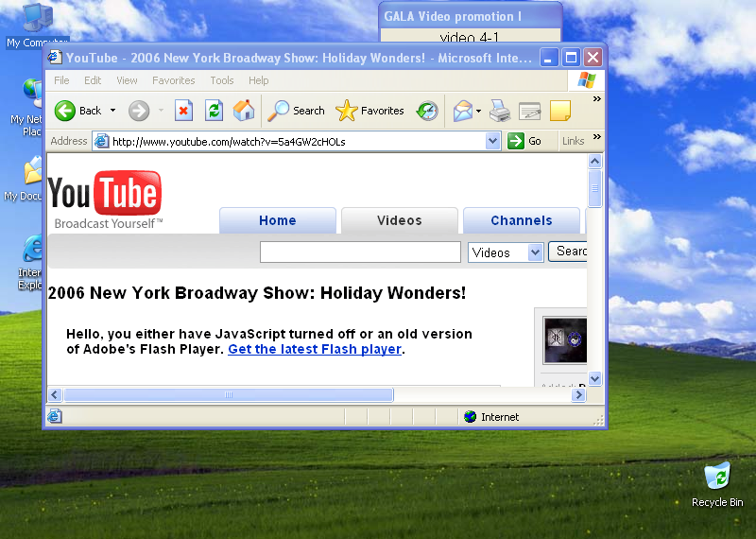The image size is (756, 539).
Task: Refresh the page with green arrows icon
Action: tap(214, 111)
